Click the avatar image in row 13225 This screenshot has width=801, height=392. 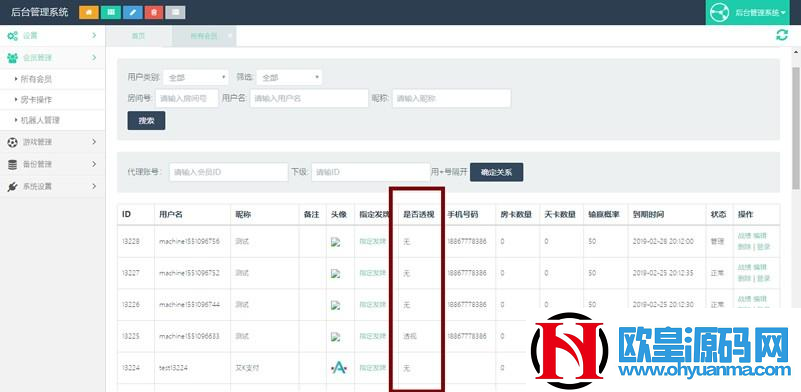(x=335, y=337)
